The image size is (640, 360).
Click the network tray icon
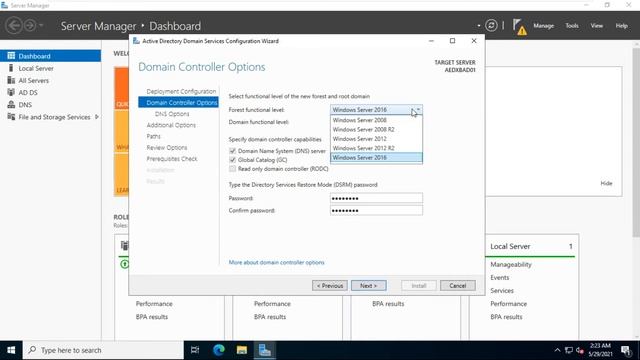click(569, 350)
